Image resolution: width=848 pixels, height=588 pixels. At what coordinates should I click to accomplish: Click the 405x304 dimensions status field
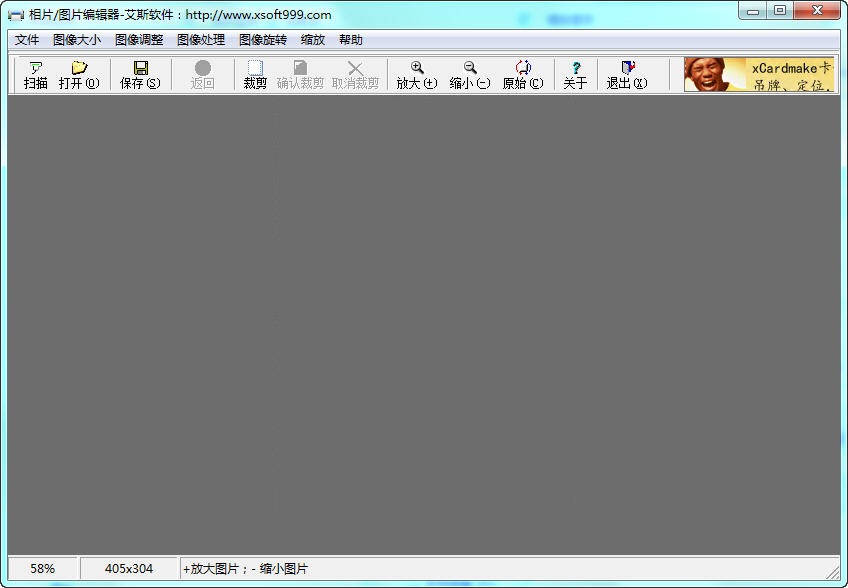[x=129, y=569]
